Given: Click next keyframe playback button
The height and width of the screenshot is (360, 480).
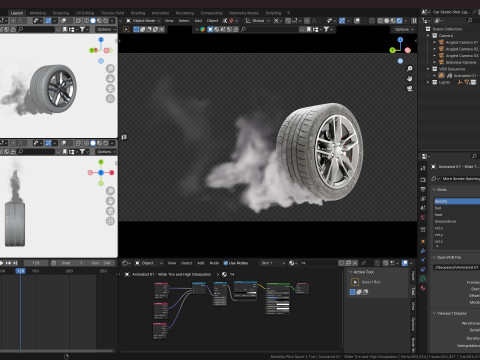Looking at the screenshot, I should coord(8,263).
